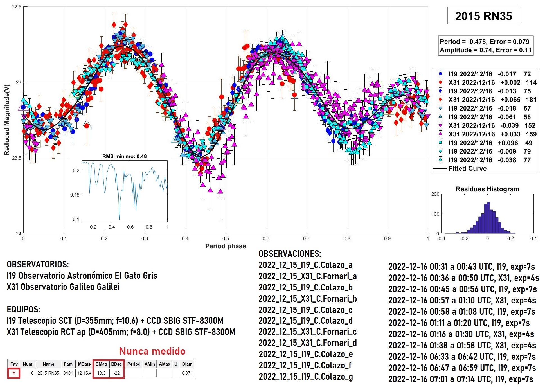Click the EQUIPOS: heading
The image size is (545, 392).
tap(23, 309)
